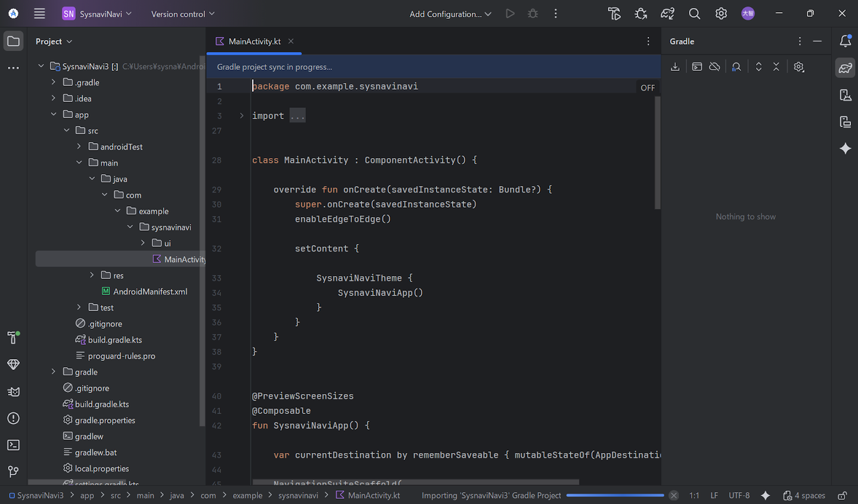Viewport: 858px width, 504px height.
Task: Click the UTF-8 encoding in status bar
Action: click(x=739, y=495)
